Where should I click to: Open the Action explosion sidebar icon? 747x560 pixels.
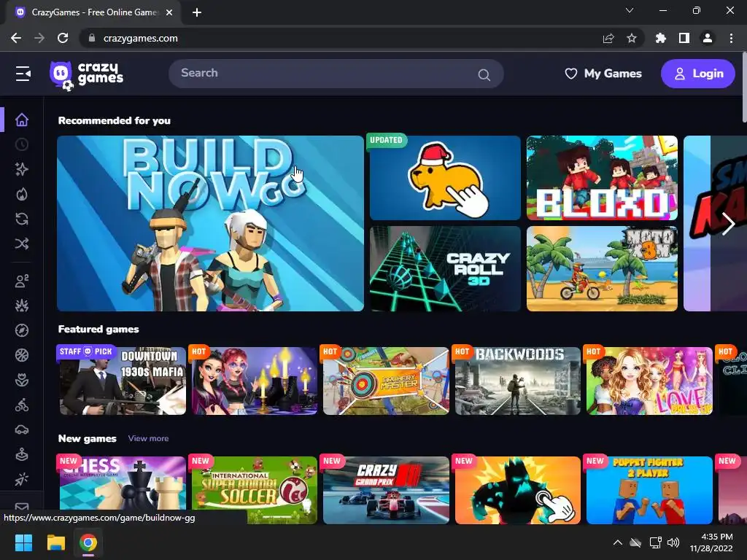click(x=22, y=306)
